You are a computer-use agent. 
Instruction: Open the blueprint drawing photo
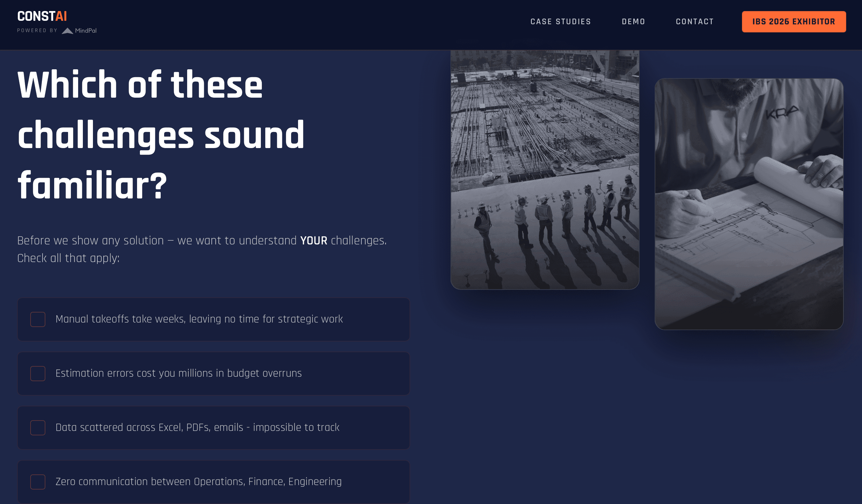749,204
